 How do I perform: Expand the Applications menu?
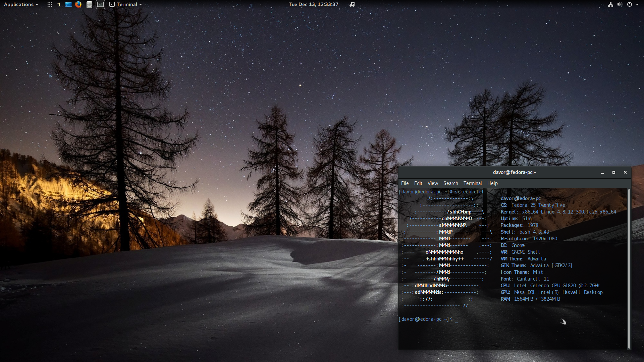21,4
